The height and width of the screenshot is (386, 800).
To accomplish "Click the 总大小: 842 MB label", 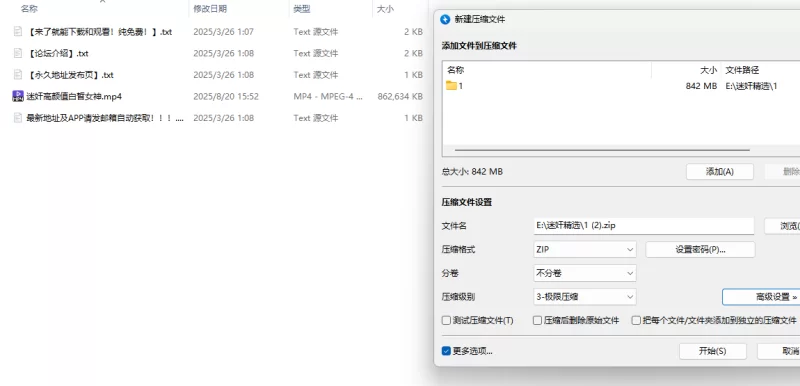I will click(x=472, y=172).
